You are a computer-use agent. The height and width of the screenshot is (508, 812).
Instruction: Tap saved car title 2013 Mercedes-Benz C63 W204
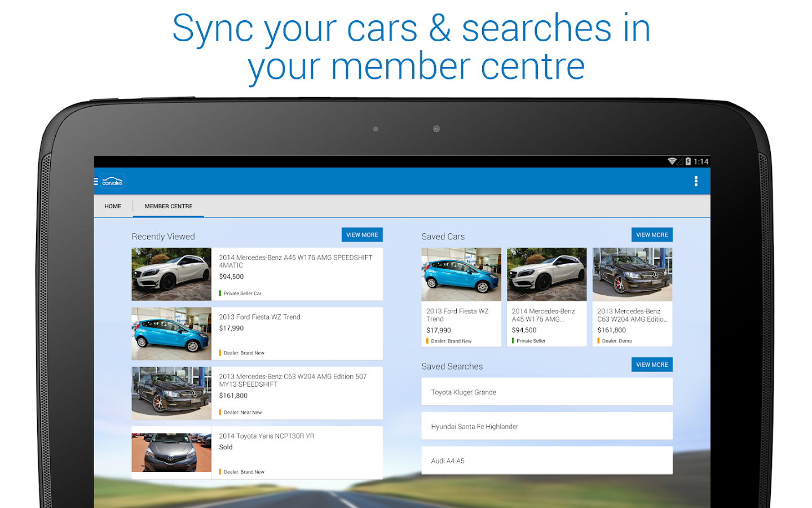pos(632,315)
